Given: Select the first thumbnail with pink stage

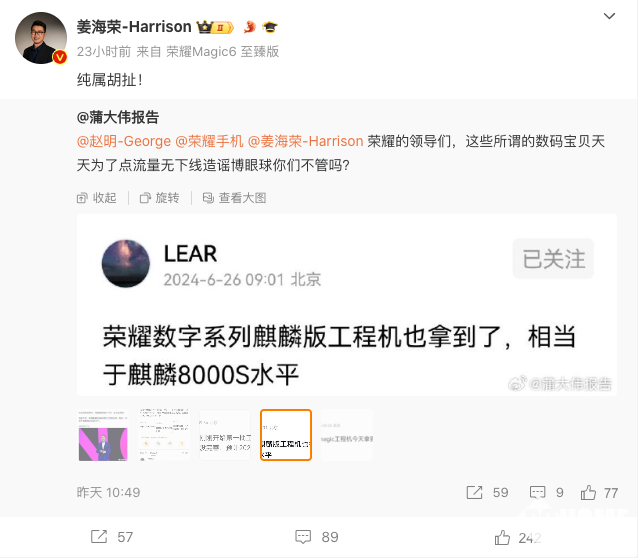Looking at the screenshot, I should click(x=103, y=435).
